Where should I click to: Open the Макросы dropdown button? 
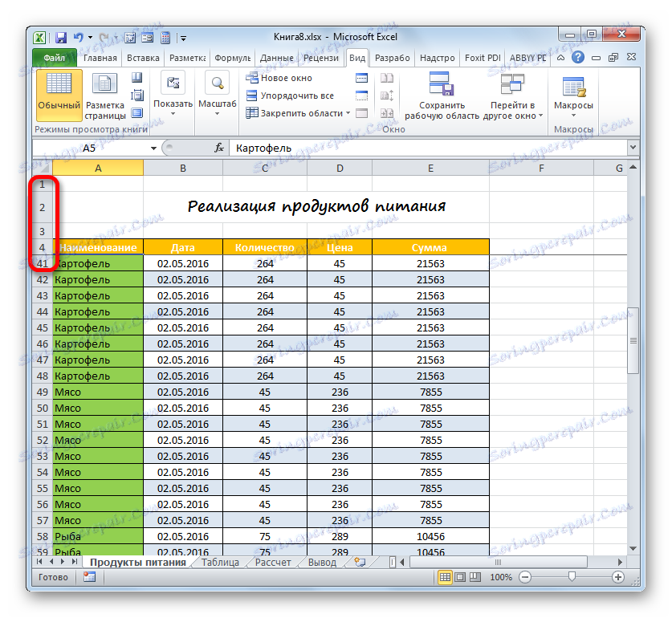(573, 98)
